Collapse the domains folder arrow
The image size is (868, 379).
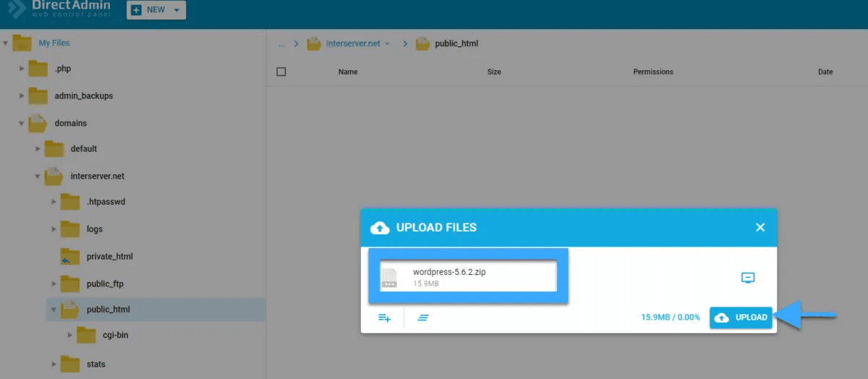pos(22,123)
